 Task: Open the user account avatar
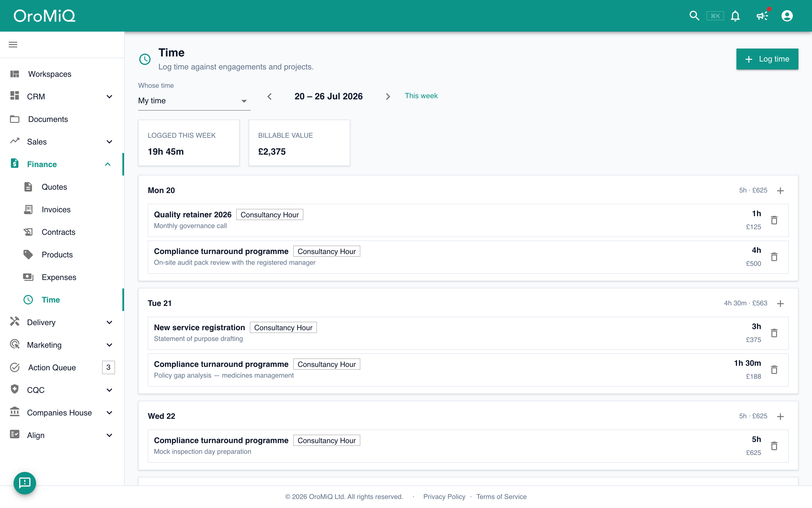pos(787,16)
